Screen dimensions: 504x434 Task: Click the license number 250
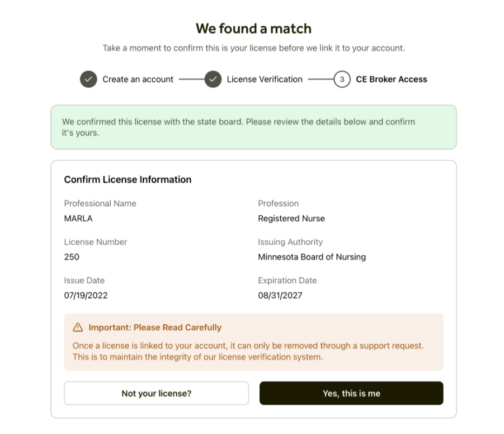(x=72, y=257)
